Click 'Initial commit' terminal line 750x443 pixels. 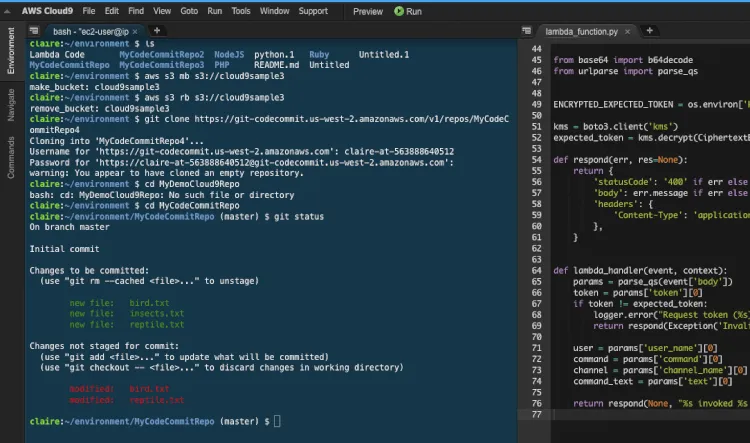[x=65, y=249]
